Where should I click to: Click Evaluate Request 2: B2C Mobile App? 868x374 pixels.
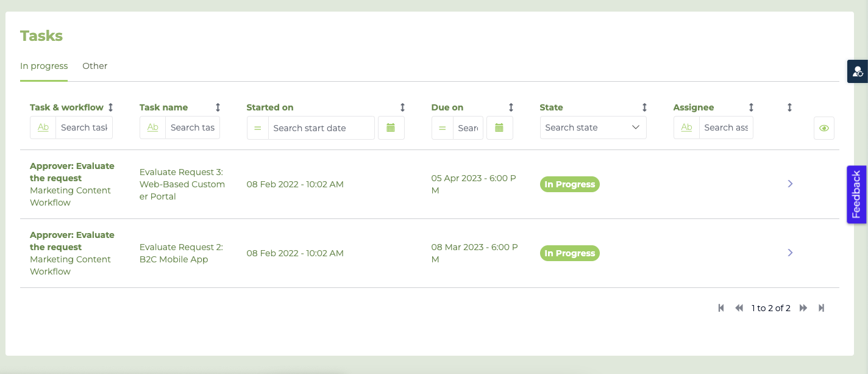[181, 253]
